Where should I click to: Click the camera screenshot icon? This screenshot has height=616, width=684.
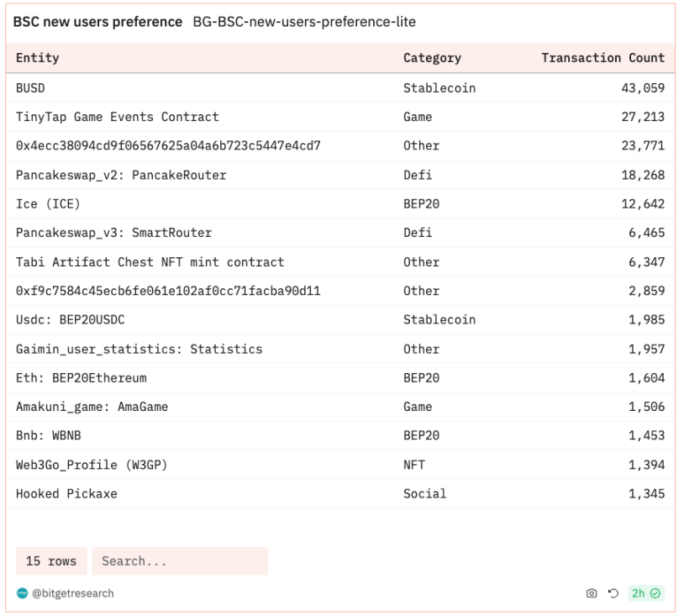click(x=591, y=593)
